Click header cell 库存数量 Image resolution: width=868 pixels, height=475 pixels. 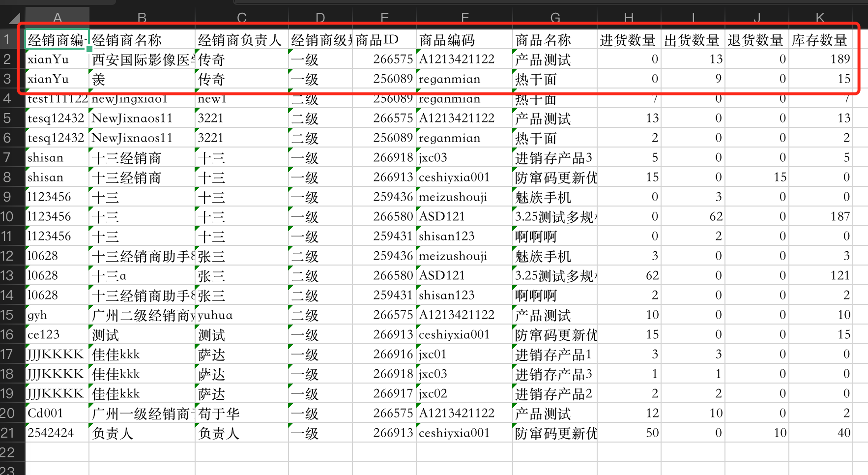tap(821, 39)
